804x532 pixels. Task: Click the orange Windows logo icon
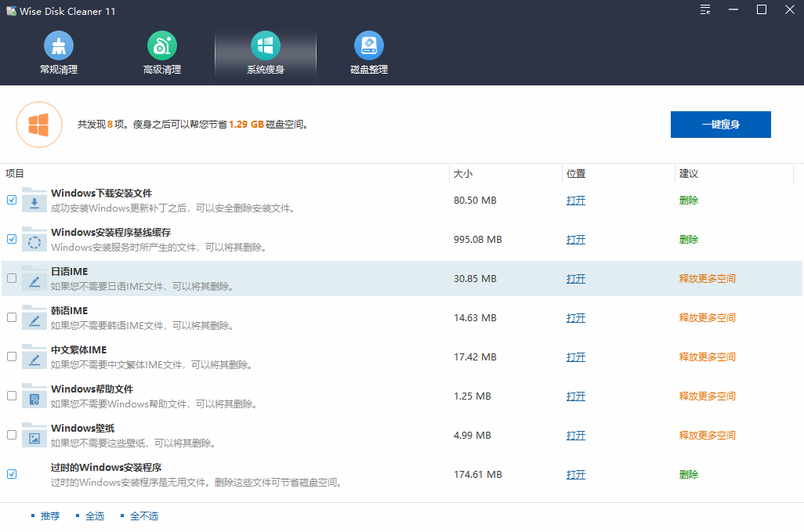pos(39,125)
